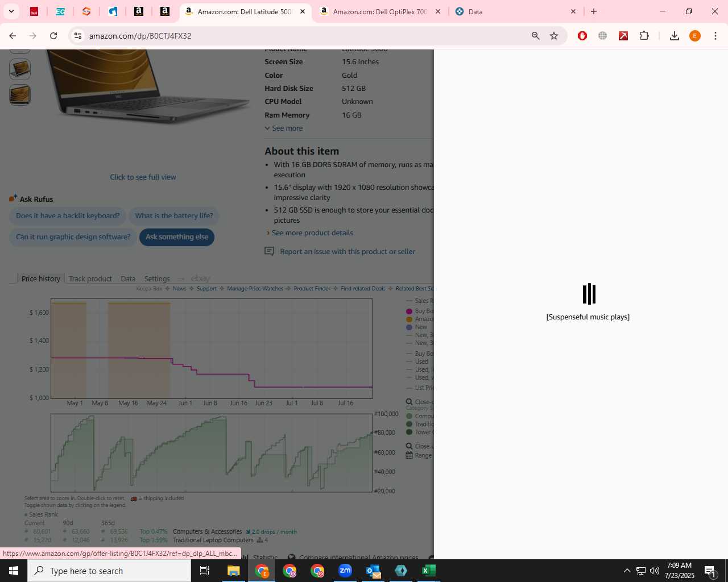The image size is (728, 582).
Task: Open a new browser tab
Action: tap(594, 11)
